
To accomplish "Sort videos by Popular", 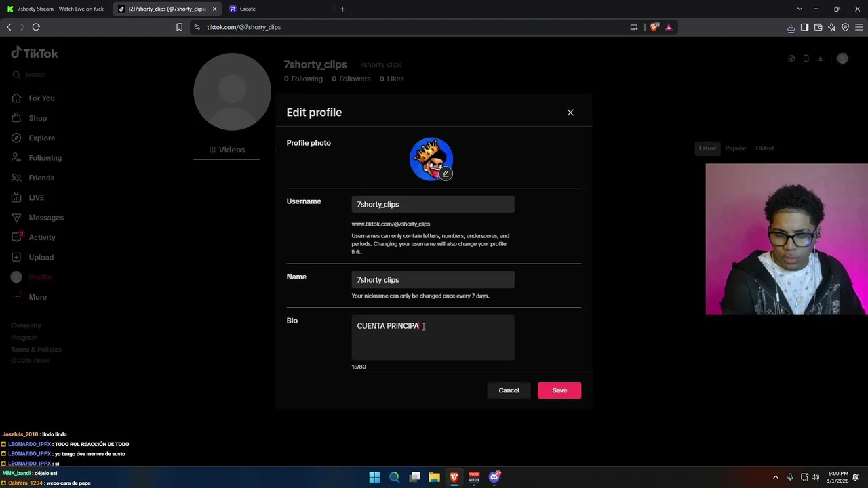I will [x=736, y=148].
